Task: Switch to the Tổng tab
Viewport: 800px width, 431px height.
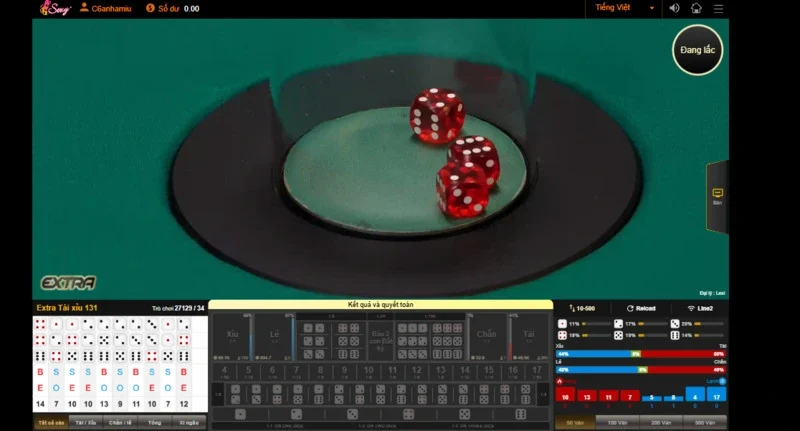Action: pos(154,422)
